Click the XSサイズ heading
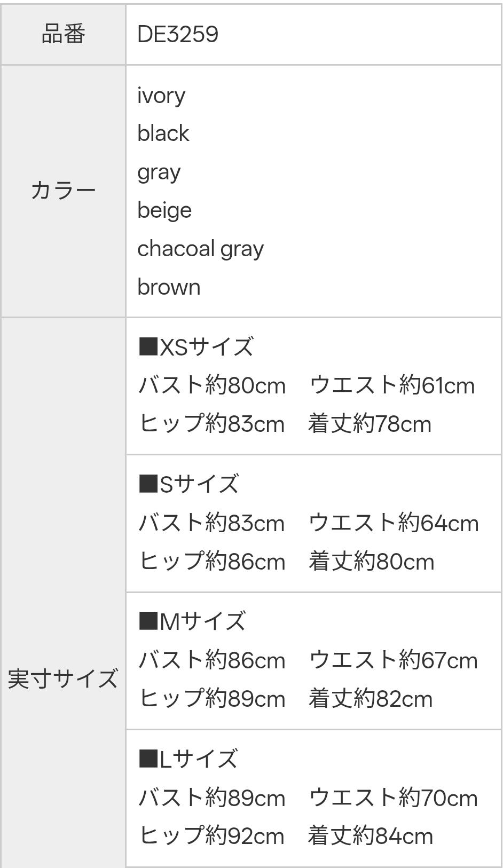The width and height of the screenshot is (503, 868). pos(196,347)
